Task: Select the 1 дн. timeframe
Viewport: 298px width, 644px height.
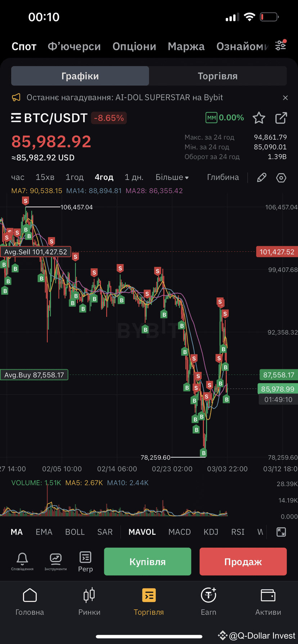Action: (134, 177)
